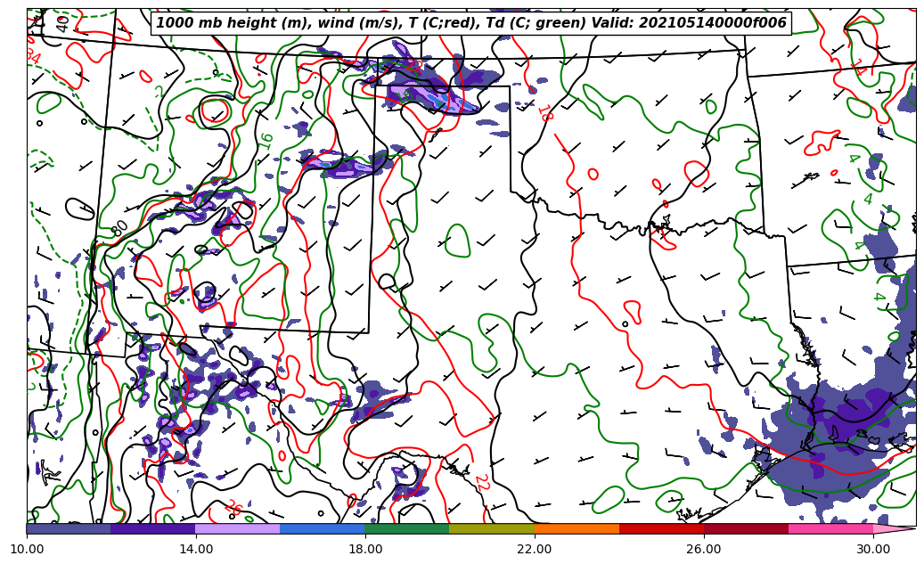Select the olive 20–22 colorbar segment
Screen dimensions: 924x564
492,528
